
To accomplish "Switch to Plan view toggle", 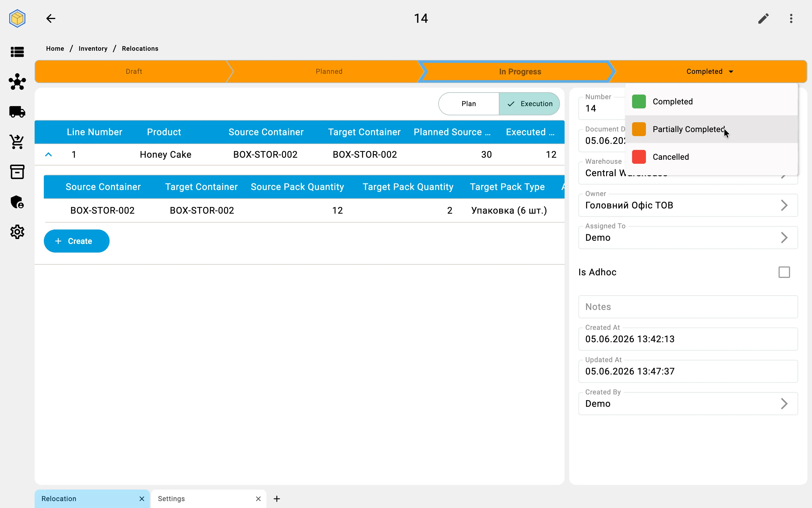I will (x=469, y=104).
